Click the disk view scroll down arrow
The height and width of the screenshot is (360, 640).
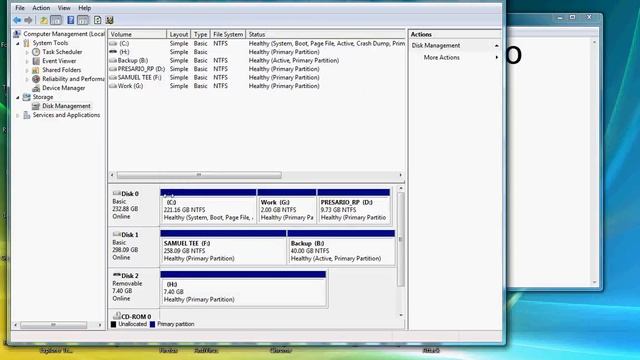click(x=401, y=315)
